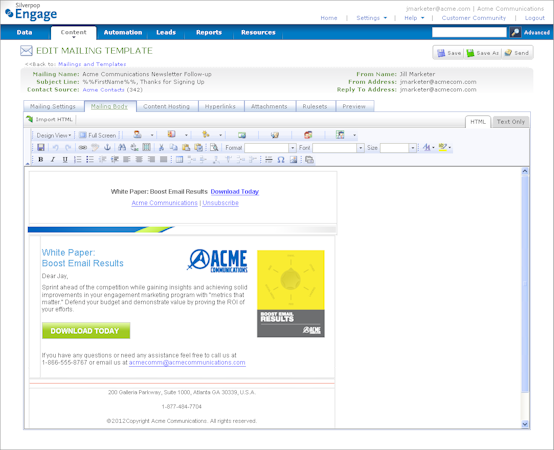Open the Customer Community link
This screenshot has width=554, height=450.
pos(473,18)
